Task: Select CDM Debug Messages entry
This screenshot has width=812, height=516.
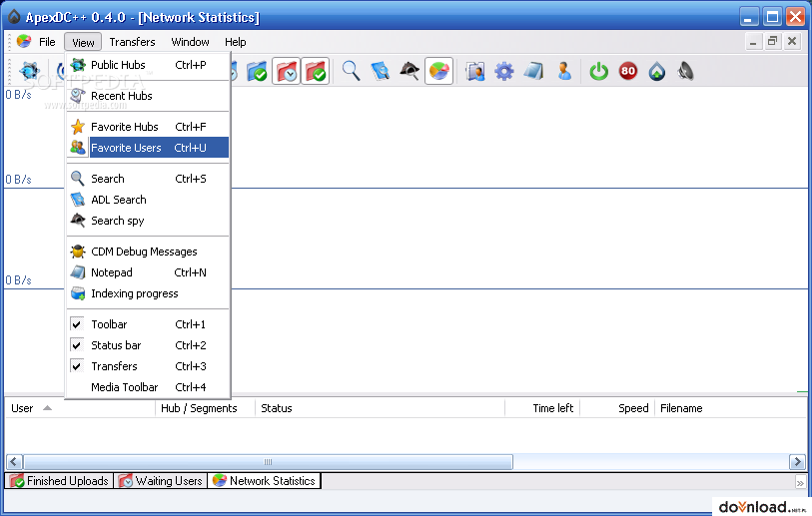Action: [148, 252]
